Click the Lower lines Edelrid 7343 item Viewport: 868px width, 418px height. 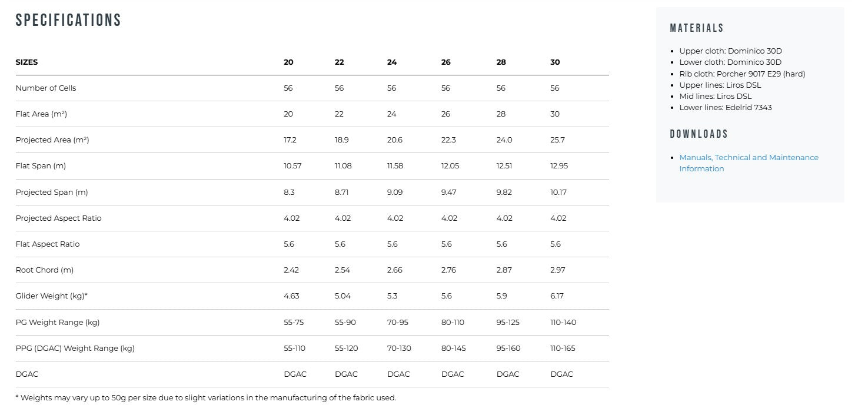pos(726,108)
